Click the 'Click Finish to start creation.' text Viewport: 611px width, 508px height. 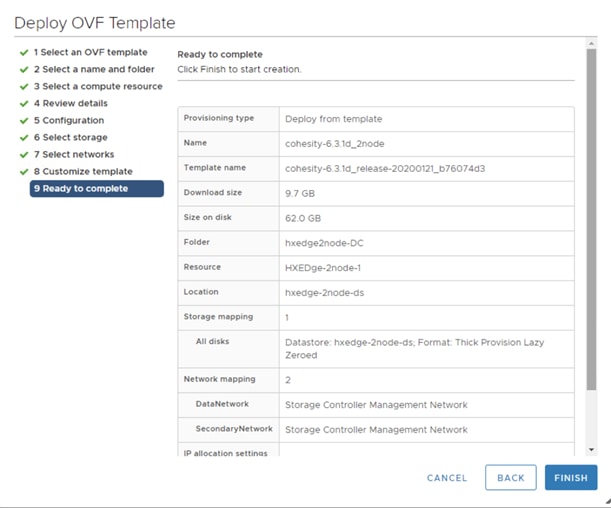point(239,69)
